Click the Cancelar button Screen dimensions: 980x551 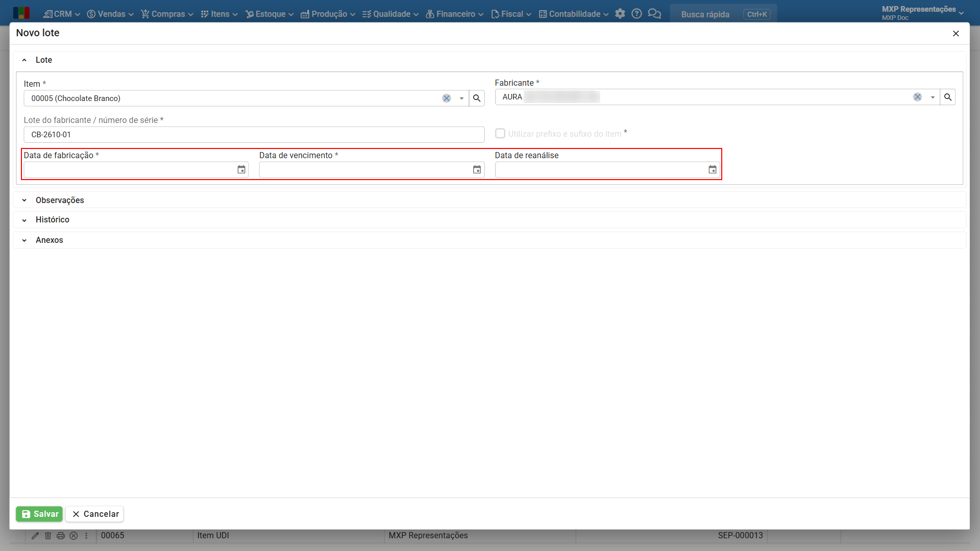(95, 514)
